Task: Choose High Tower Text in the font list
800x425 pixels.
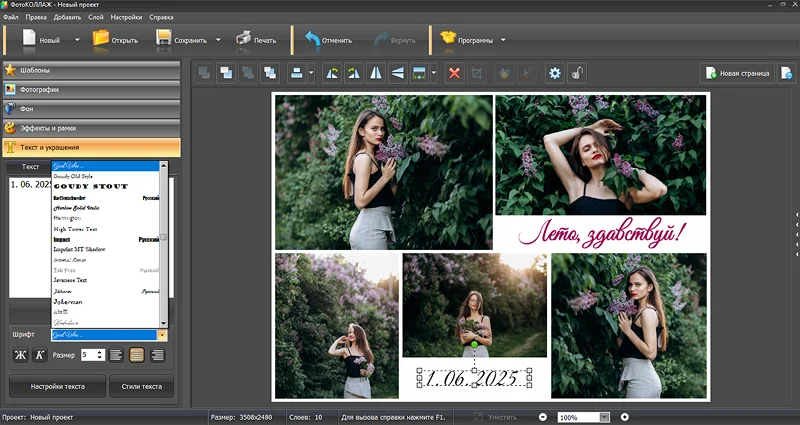Action: 106,229
